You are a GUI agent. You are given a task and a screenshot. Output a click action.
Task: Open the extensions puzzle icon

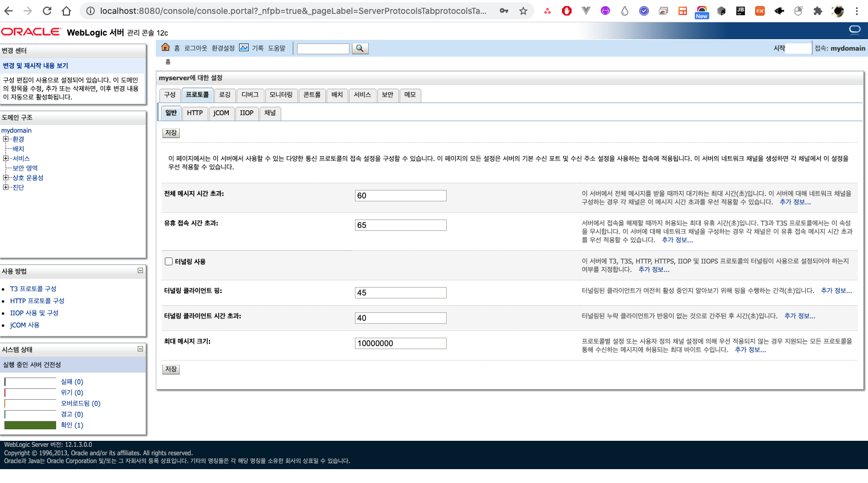(818, 11)
